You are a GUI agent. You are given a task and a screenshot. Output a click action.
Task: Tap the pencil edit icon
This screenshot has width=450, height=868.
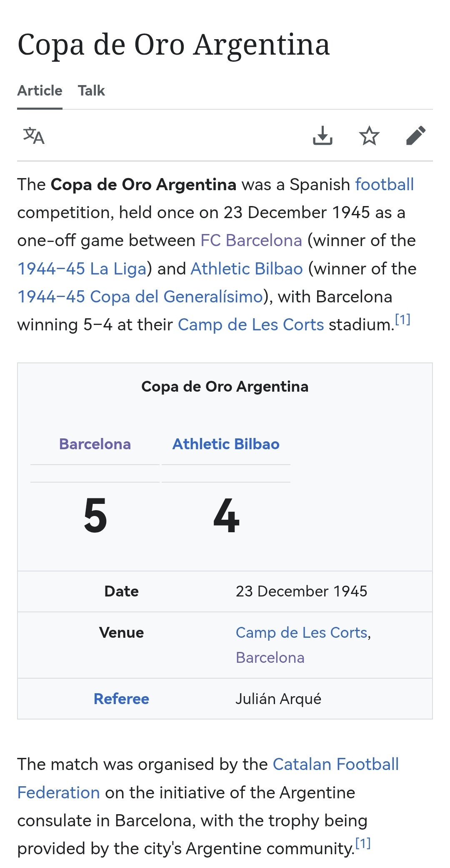(416, 136)
